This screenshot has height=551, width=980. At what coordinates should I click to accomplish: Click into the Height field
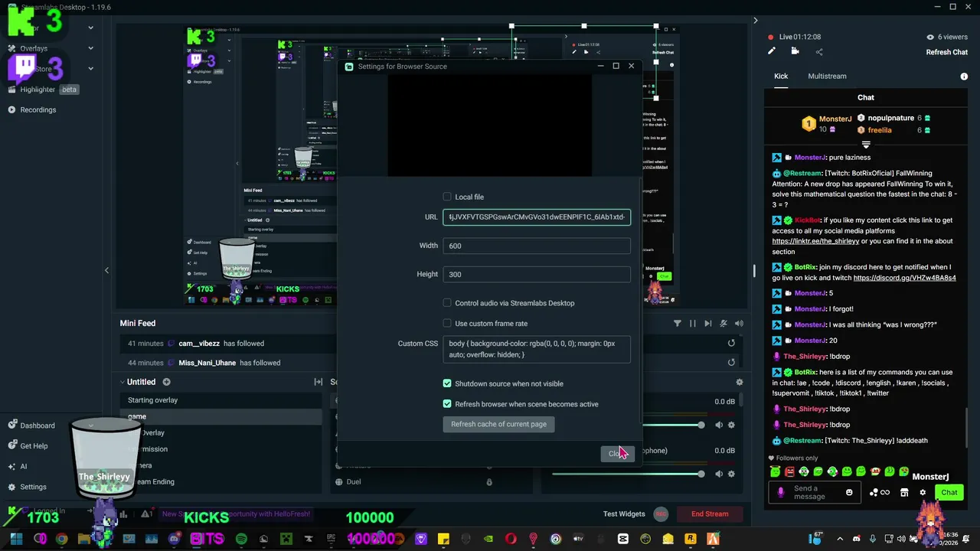(x=537, y=274)
